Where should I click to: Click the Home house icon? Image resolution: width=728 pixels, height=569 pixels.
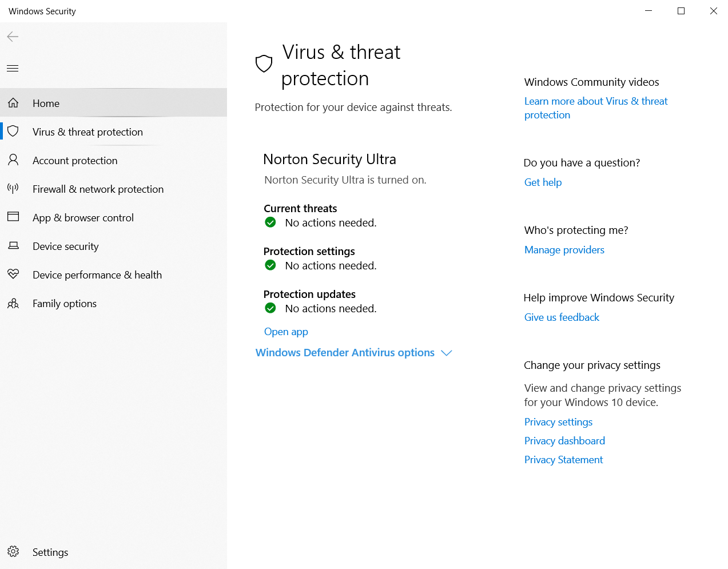pyautogui.click(x=13, y=103)
